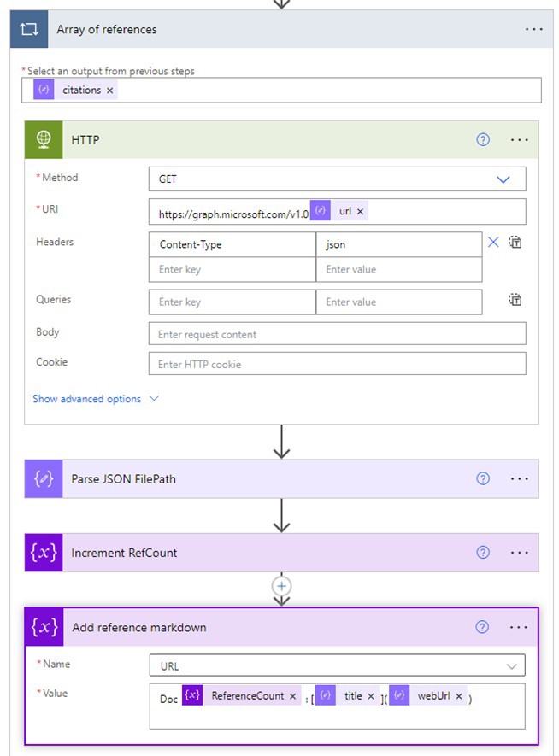The image size is (559, 756).
Task: Click the Body request content field
Action: pos(337,334)
